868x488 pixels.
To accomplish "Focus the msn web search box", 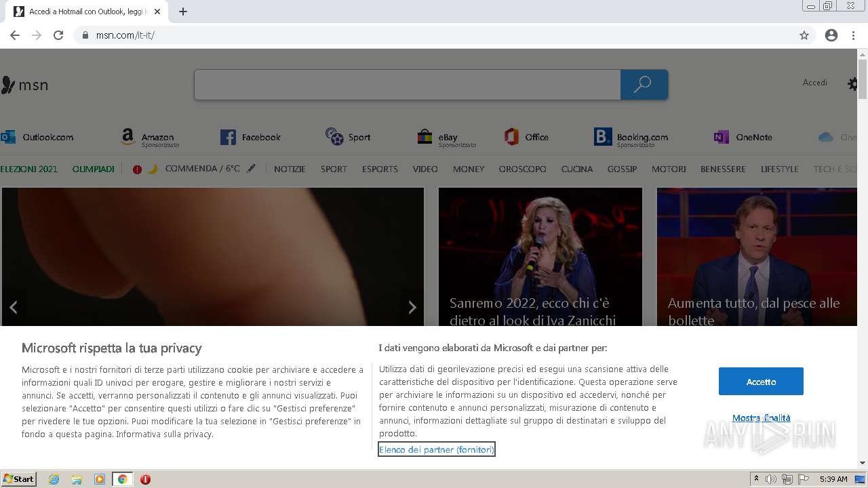I will 407,85.
